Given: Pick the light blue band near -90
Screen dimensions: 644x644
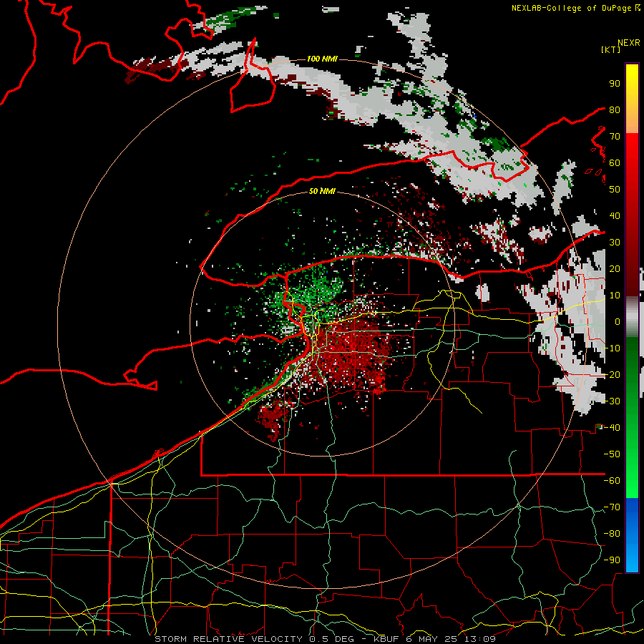Looking at the screenshot, I should [632, 560].
